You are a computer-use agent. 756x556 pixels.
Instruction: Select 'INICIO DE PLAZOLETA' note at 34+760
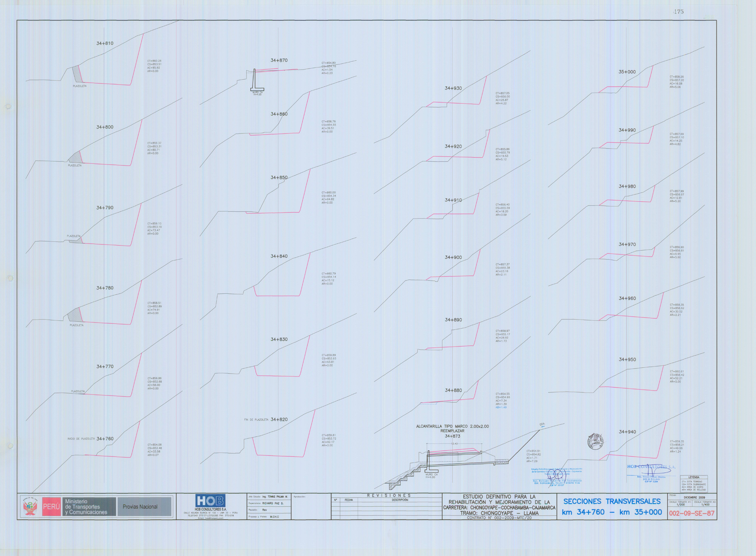(81, 439)
